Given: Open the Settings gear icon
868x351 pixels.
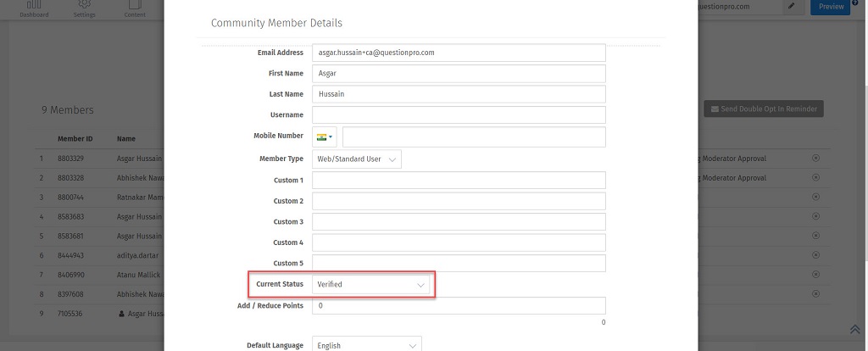Looking at the screenshot, I should coord(84,7).
